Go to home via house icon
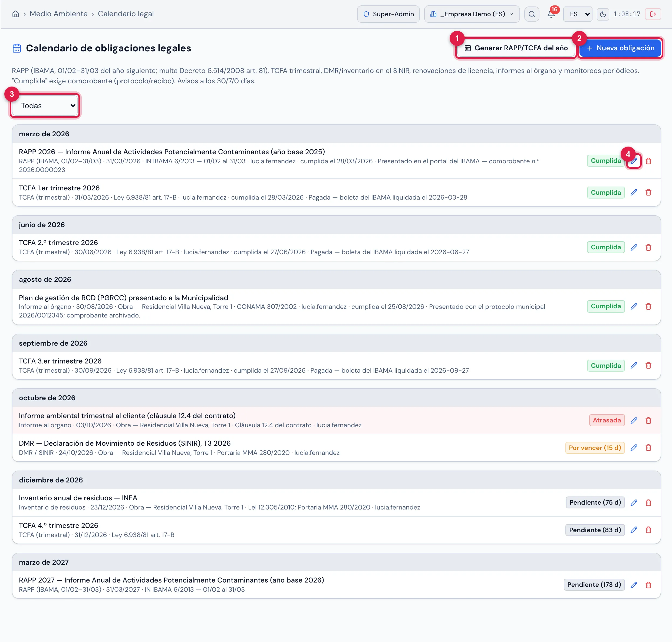The height and width of the screenshot is (642, 672). [15, 14]
